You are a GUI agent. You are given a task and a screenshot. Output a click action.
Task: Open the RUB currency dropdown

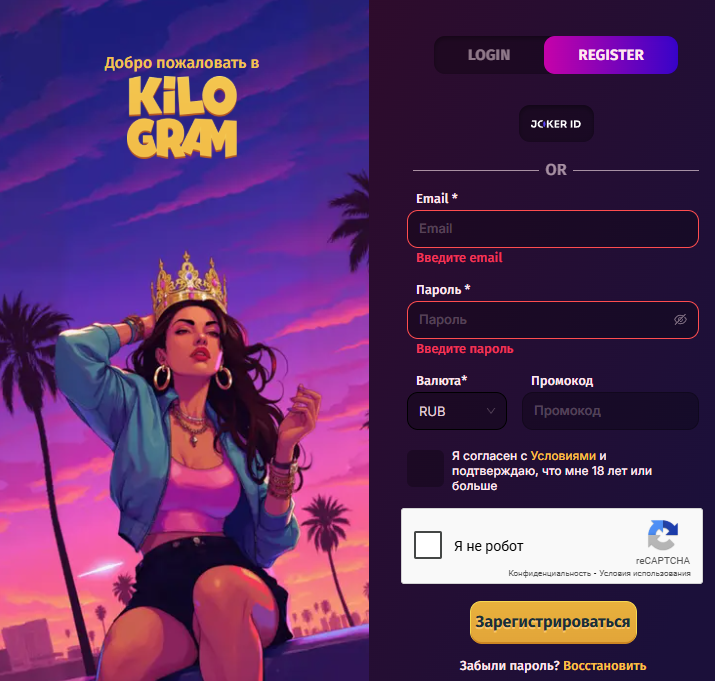(x=456, y=411)
